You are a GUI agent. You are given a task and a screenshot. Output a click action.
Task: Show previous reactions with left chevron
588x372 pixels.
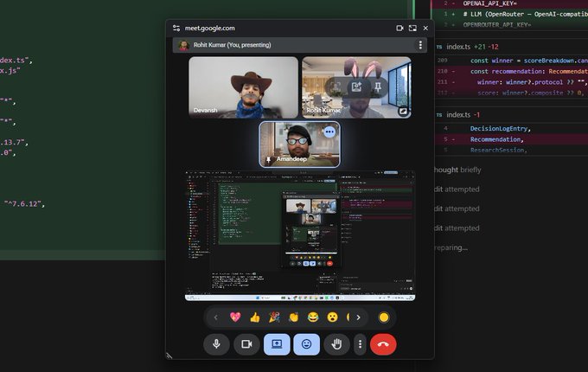click(215, 317)
